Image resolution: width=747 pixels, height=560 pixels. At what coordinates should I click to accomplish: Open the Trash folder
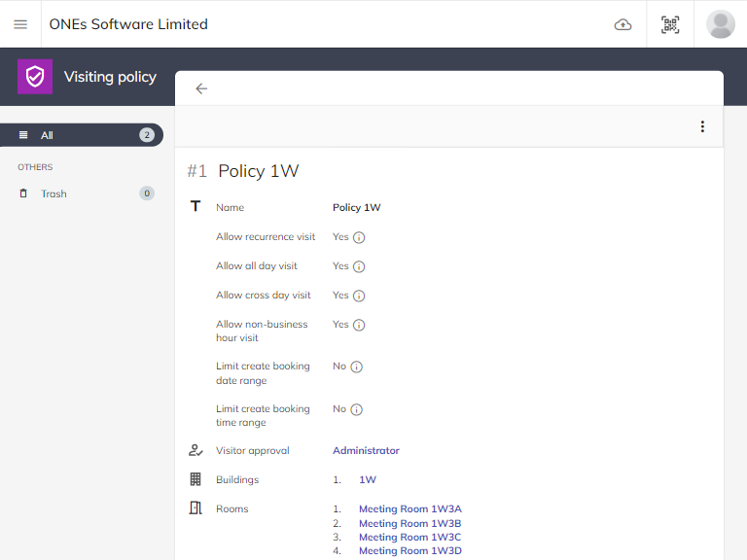click(54, 193)
